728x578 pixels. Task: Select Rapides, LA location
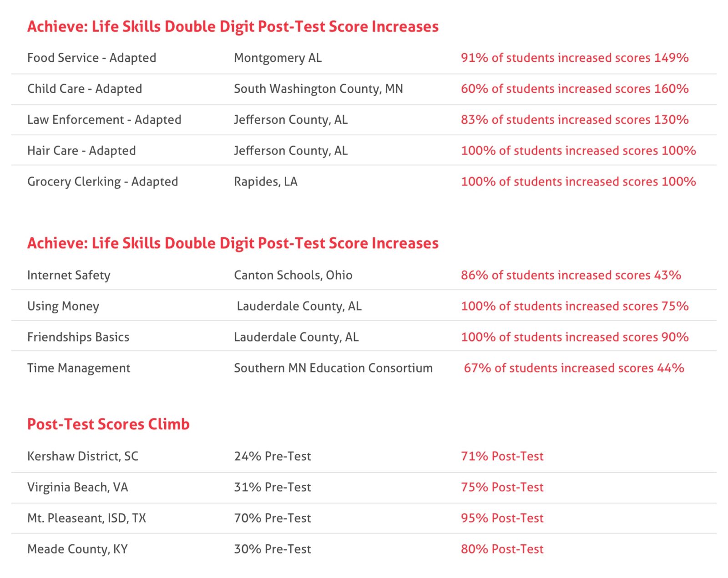click(266, 181)
